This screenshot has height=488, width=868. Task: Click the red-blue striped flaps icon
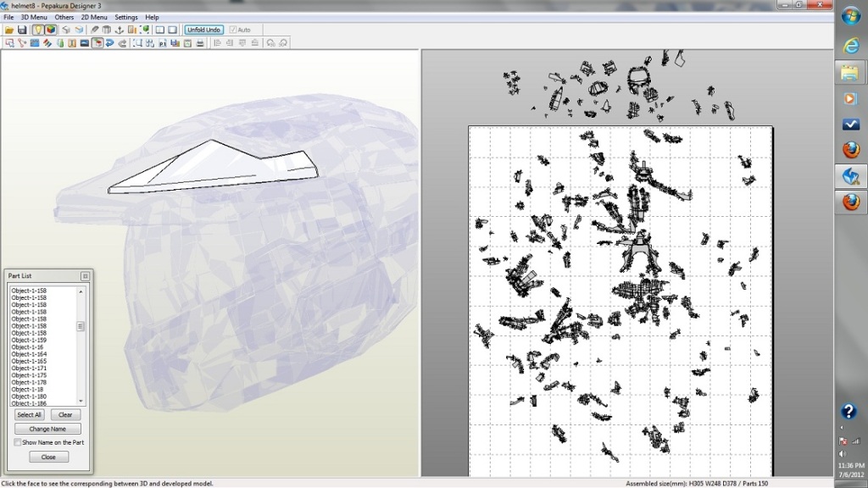(x=47, y=43)
